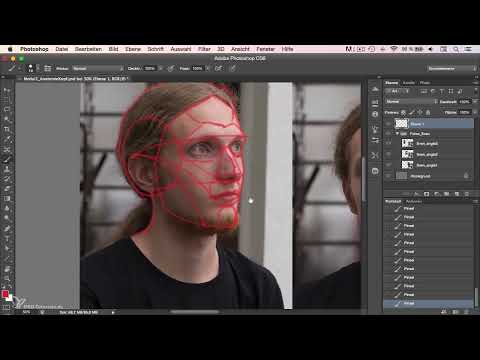Screen dimensions: 480x360
Task: Lock image pixels with the brush lock icon
Action: tap(412, 113)
